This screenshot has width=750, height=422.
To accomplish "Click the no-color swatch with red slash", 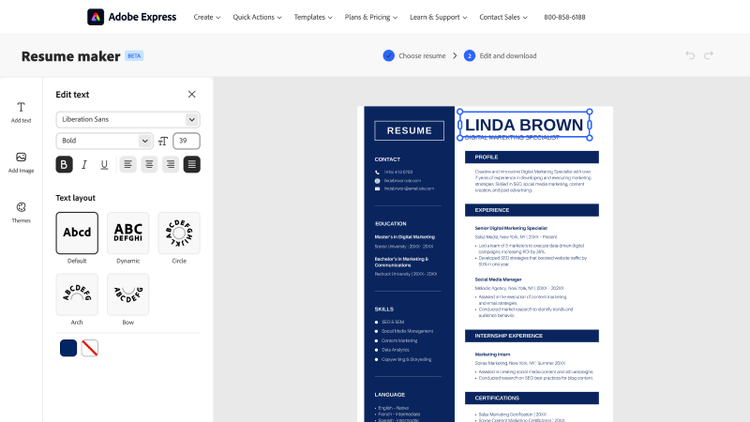I will pyautogui.click(x=90, y=348).
